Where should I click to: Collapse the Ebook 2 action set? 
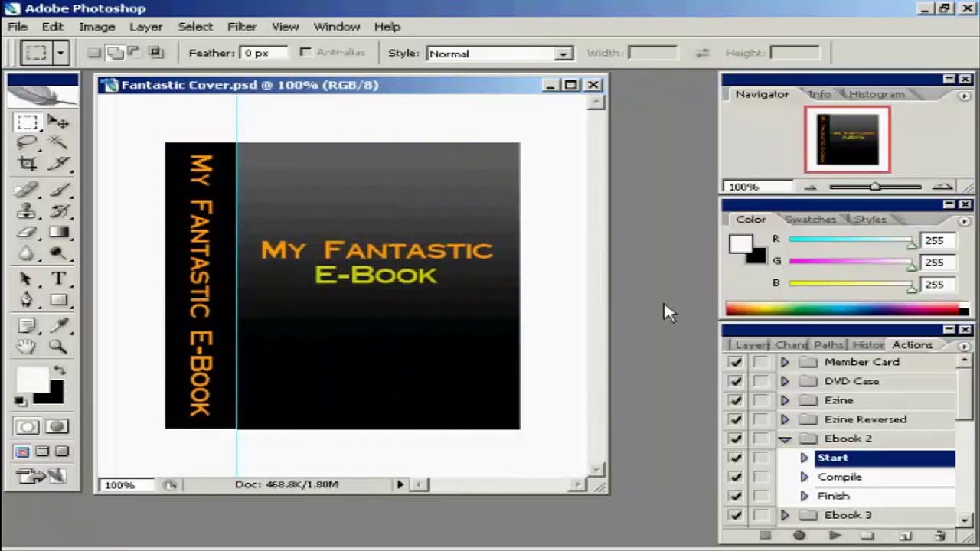[x=785, y=439]
